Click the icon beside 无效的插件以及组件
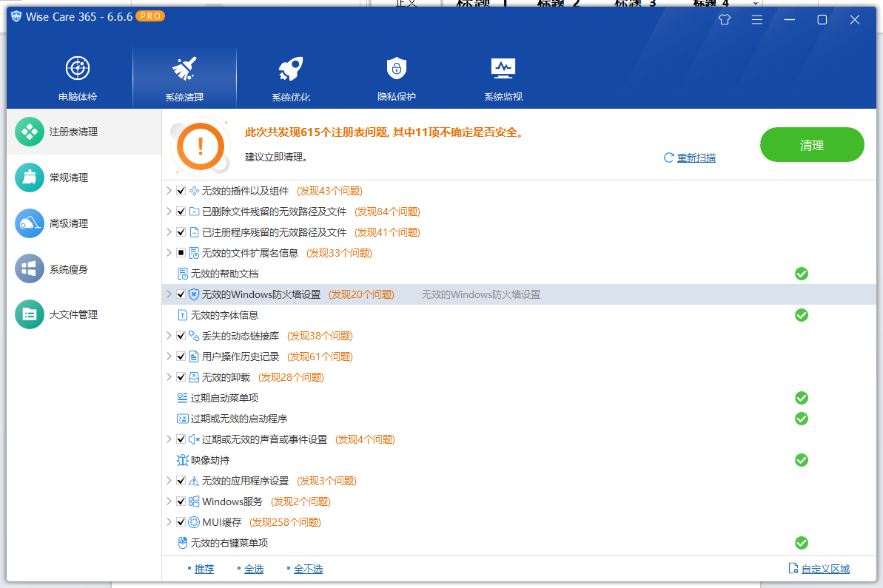Image resolution: width=883 pixels, height=588 pixels. tap(194, 191)
